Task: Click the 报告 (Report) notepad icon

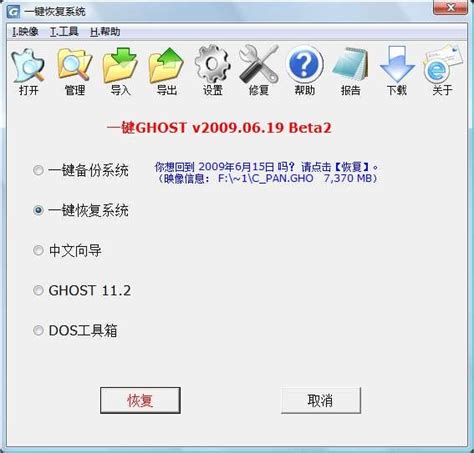Action: point(350,64)
